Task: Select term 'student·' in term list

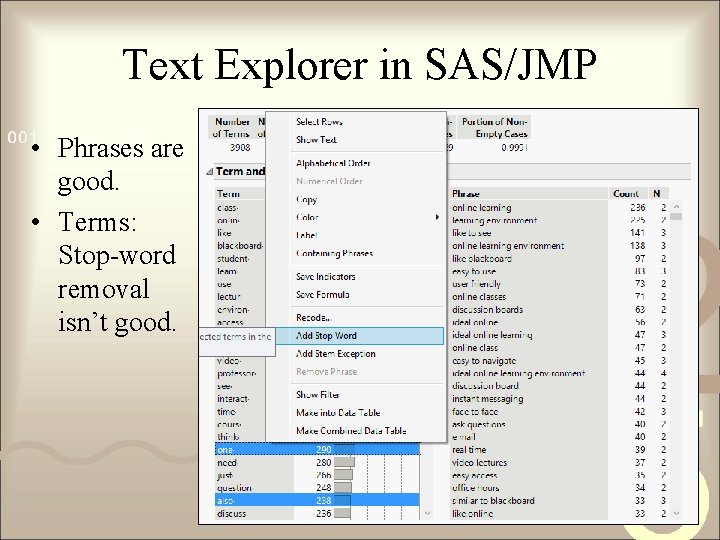Action: click(233, 259)
